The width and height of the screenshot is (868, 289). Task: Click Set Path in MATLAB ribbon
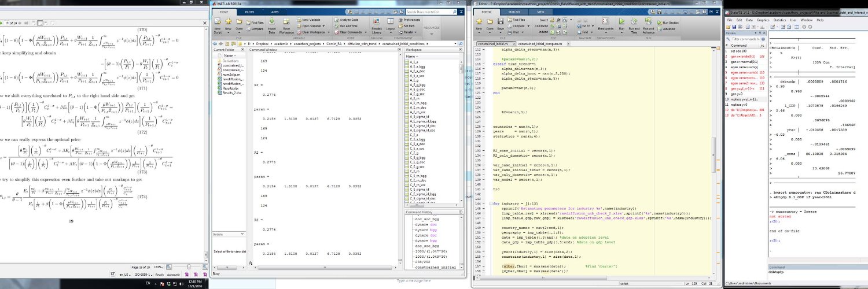406,25
